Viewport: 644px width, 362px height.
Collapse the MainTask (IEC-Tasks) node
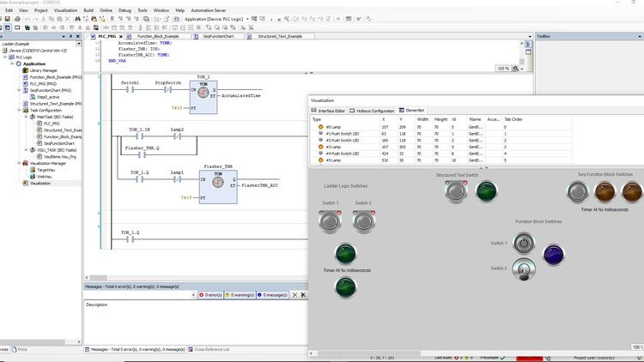coord(26,117)
